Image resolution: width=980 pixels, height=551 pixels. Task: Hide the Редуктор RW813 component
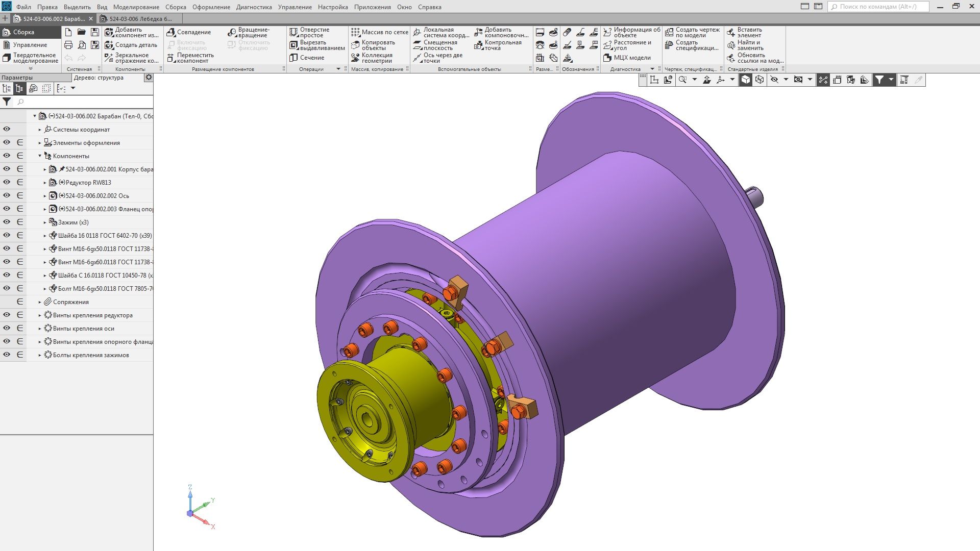[7, 182]
